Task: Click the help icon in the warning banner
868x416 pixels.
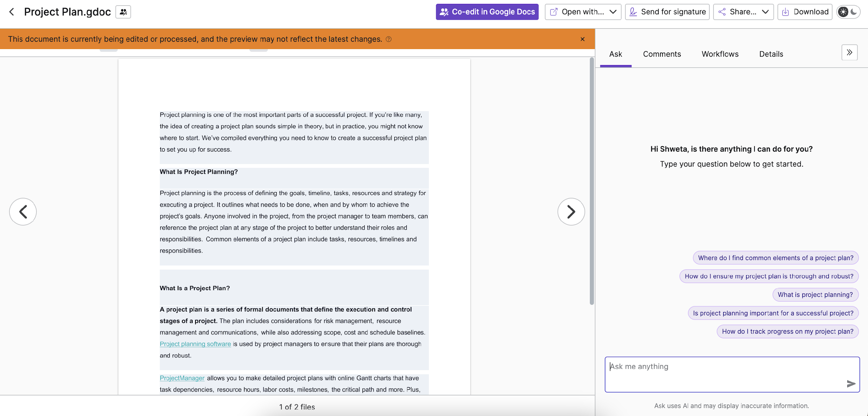Action: 389,39
